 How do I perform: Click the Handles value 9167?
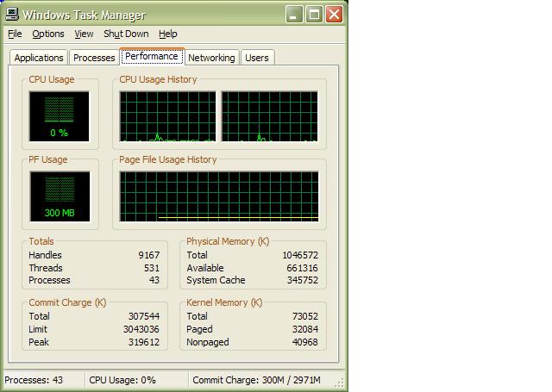coord(149,255)
